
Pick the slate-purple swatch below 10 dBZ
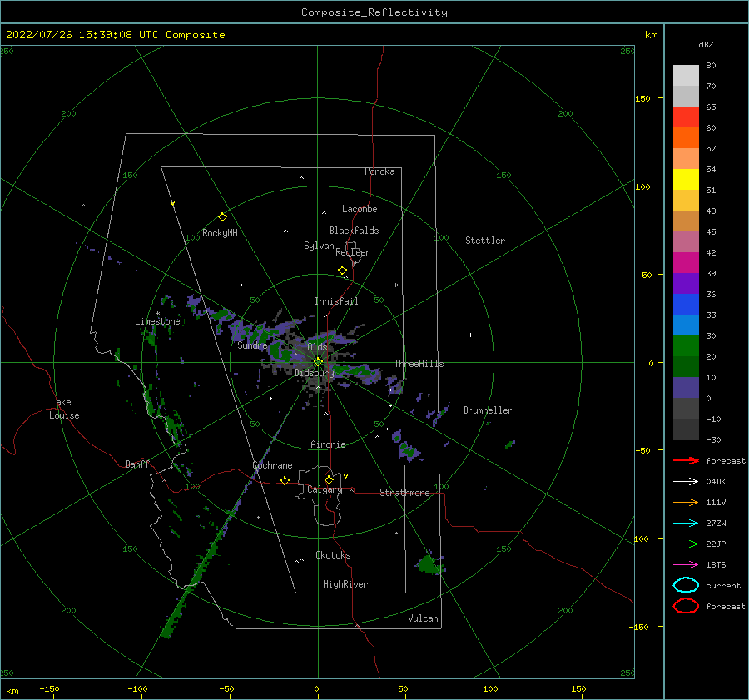(x=686, y=387)
